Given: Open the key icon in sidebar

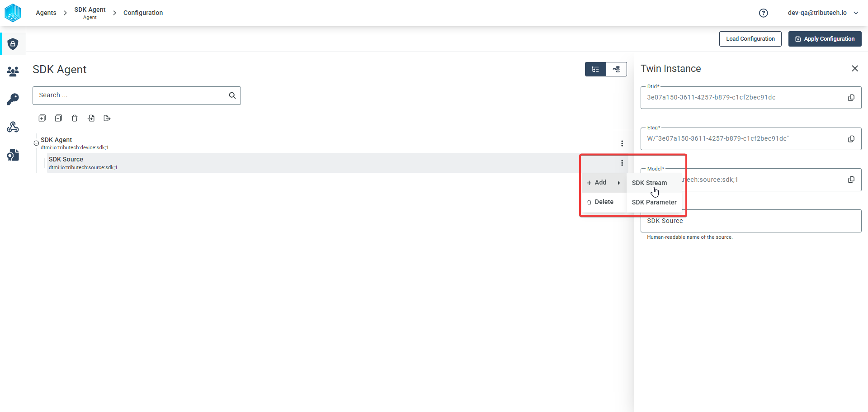Looking at the screenshot, I should [x=13, y=99].
